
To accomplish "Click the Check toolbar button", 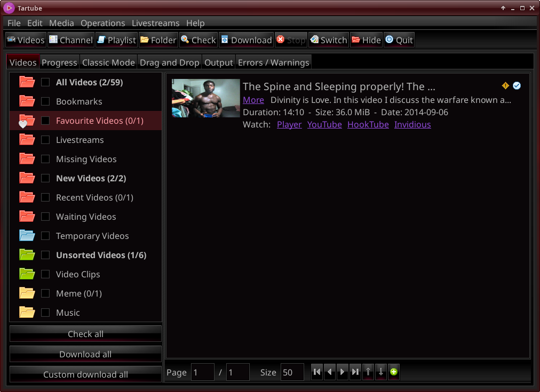I will point(198,40).
